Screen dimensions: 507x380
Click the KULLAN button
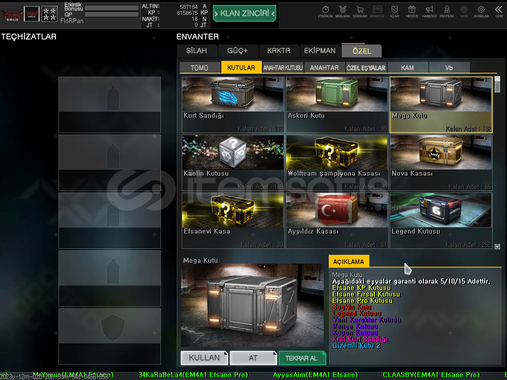click(204, 358)
